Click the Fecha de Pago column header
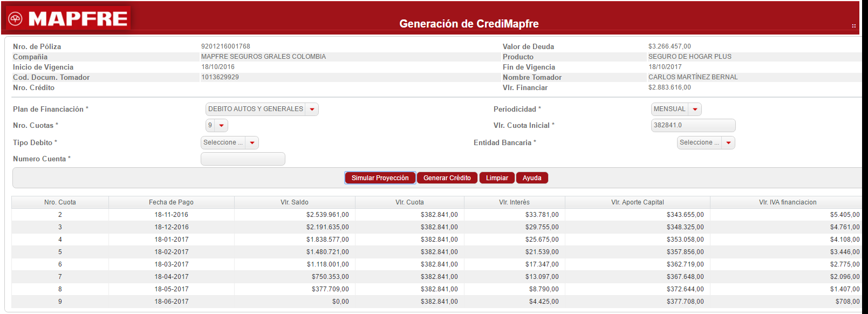 click(171, 202)
